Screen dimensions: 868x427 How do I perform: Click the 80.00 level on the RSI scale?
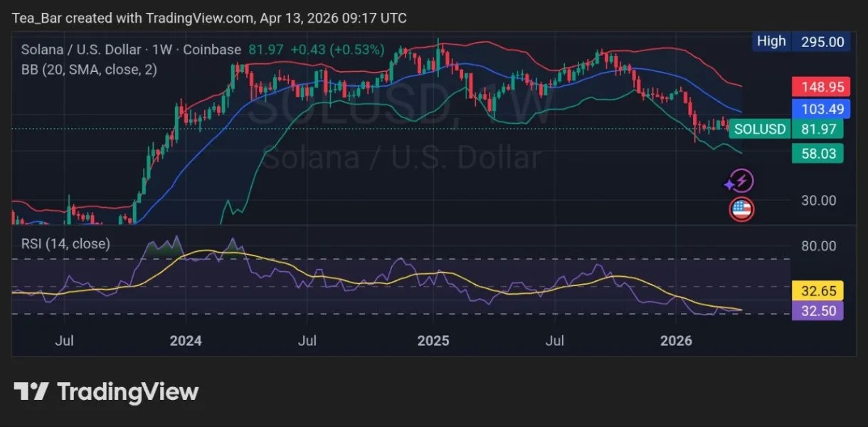point(819,246)
